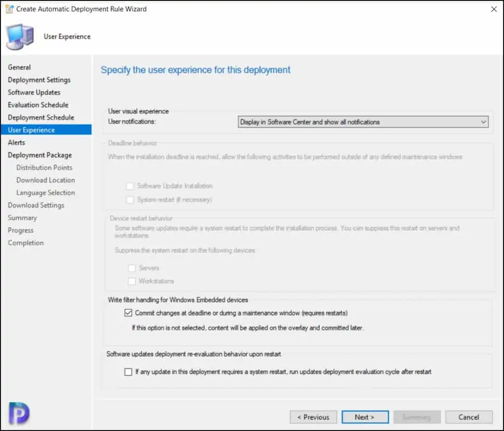
Task: Open the Deployment Settings page
Action: pos(39,80)
